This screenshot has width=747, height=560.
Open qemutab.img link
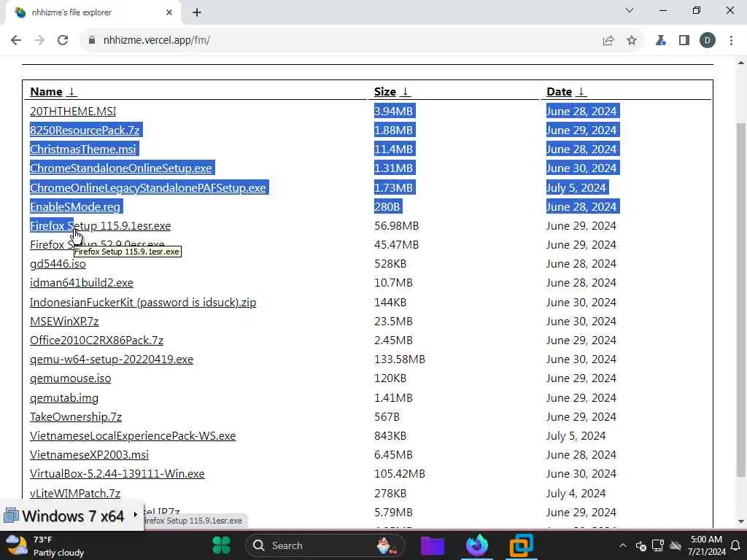pyautogui.click(x=64, y=398)
